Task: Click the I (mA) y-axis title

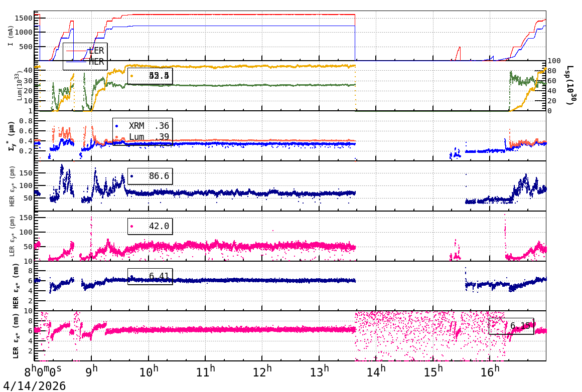Action: click(x=11, y=36)
